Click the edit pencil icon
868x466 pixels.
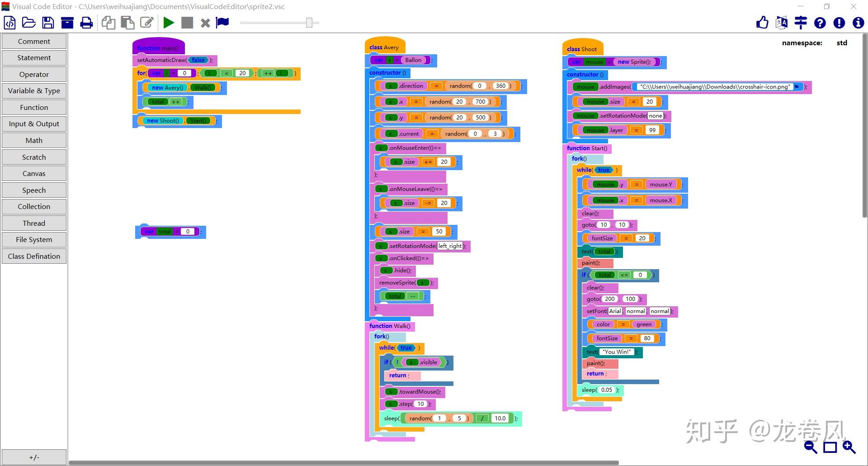pyautogui.click(x=147, y=23)
